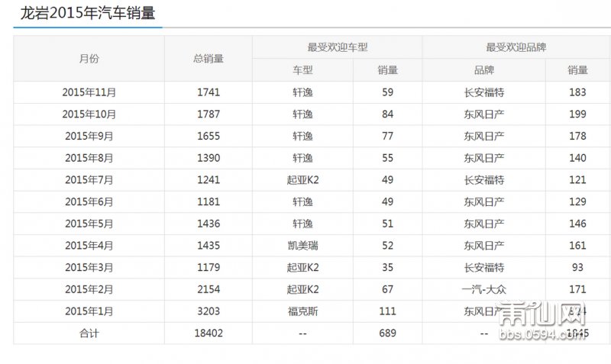Click total sales value 1179

(209, 267)
